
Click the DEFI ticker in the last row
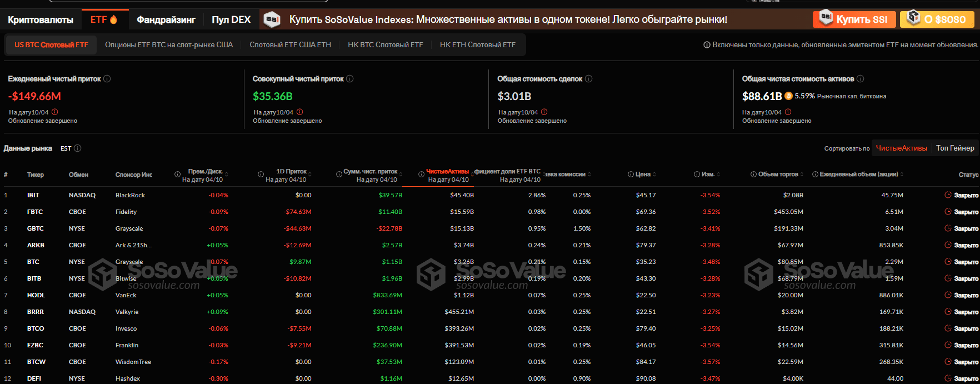click(x=34, y=378)
